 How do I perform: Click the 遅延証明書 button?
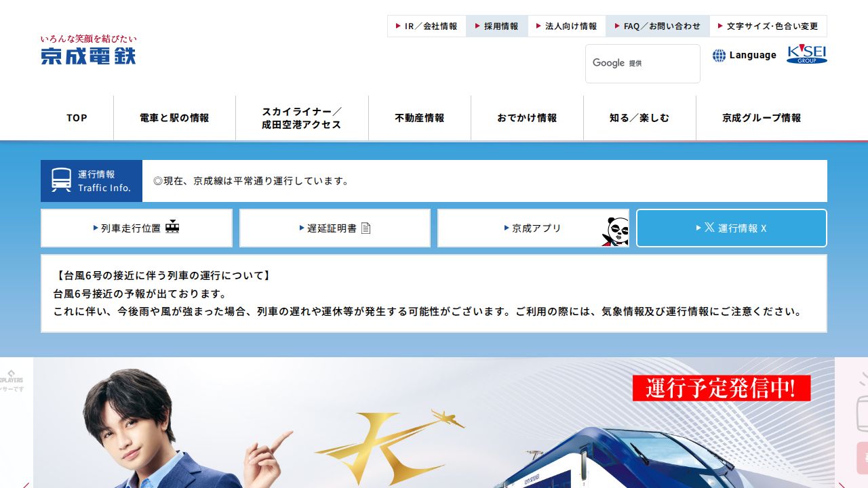(x=335, y=228)
